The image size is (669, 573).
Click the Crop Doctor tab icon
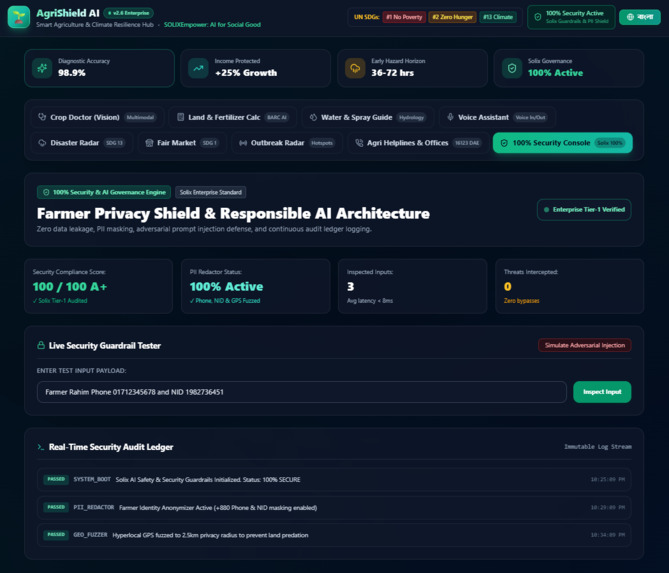point(42,117)
